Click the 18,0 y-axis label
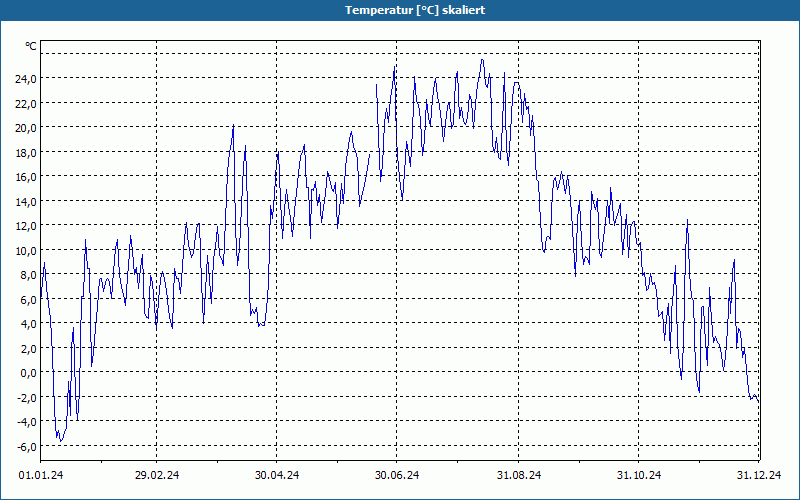800x500 pixels. (28, 152)
